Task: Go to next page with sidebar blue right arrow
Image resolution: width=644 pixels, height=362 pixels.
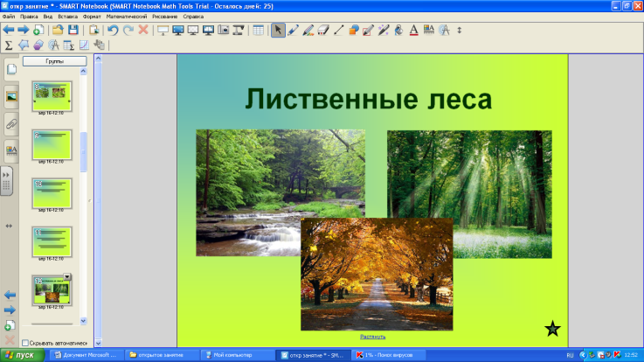Action: pos(10,310)
